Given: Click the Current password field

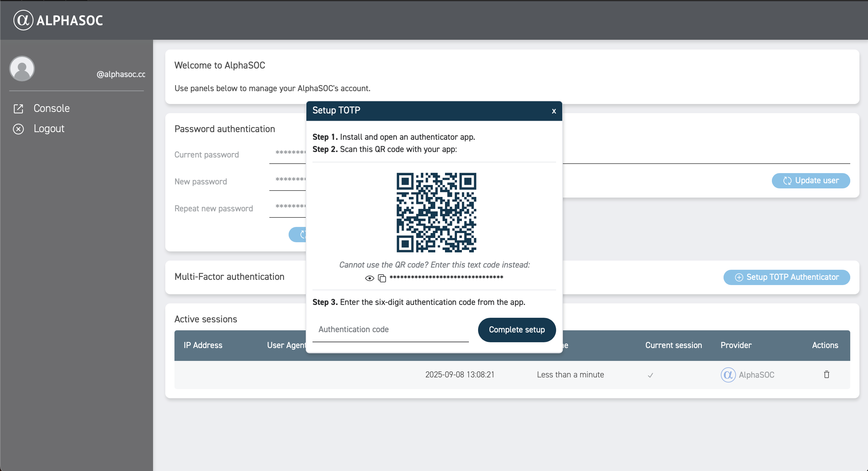Looking at the screenshot, I should 288,154.
